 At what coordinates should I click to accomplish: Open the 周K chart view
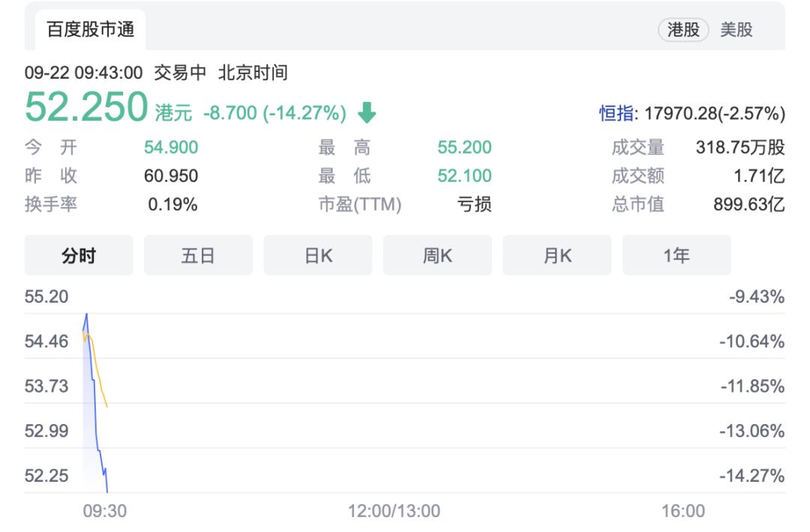click(437, 256)
